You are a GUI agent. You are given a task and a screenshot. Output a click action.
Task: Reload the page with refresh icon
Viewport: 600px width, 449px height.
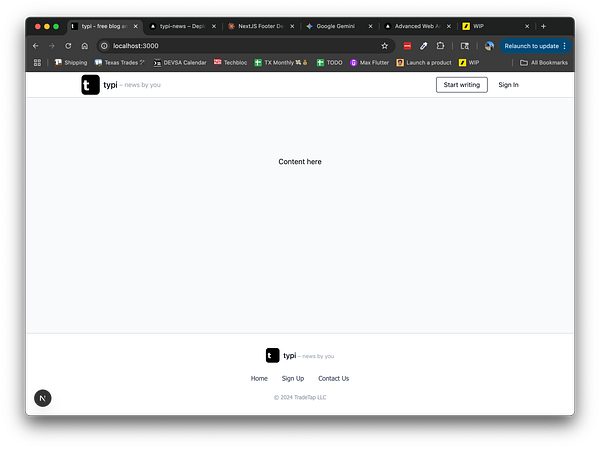(x=68, y=46)
